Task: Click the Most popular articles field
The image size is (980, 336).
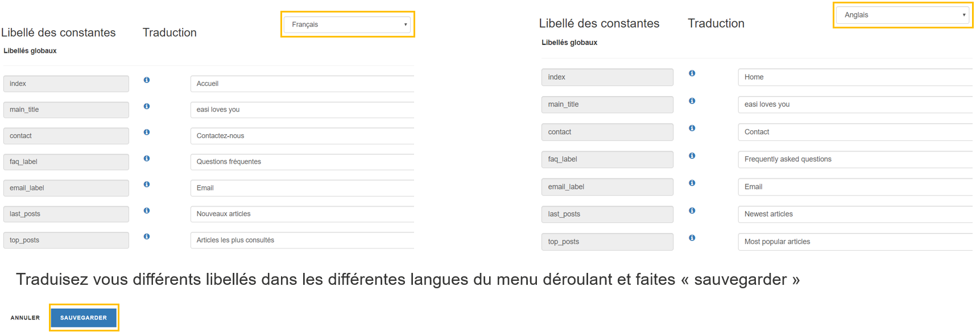Action: [854, 242]
